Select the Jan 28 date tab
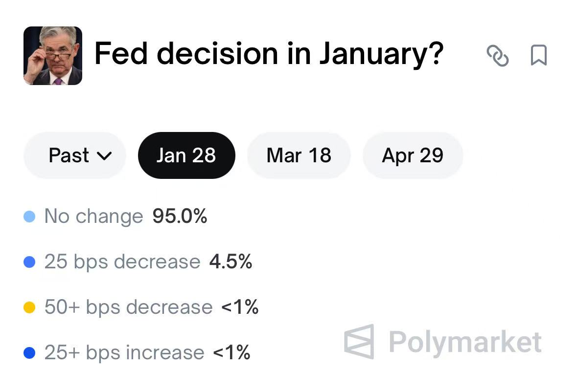Viewport: 577px width, 392px height. pos(186,155)
